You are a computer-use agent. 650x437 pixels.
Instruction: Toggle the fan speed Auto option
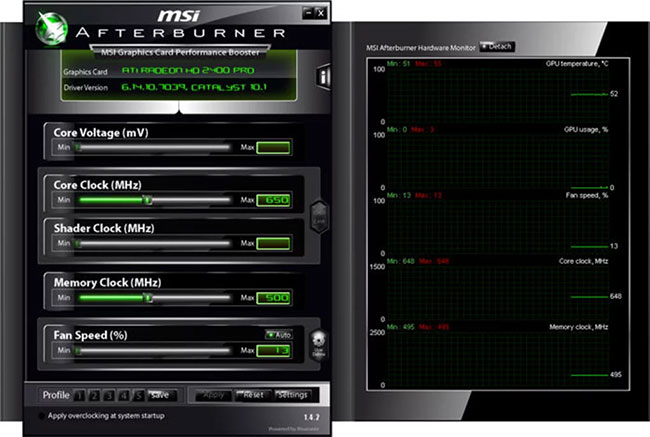[279, 335]
